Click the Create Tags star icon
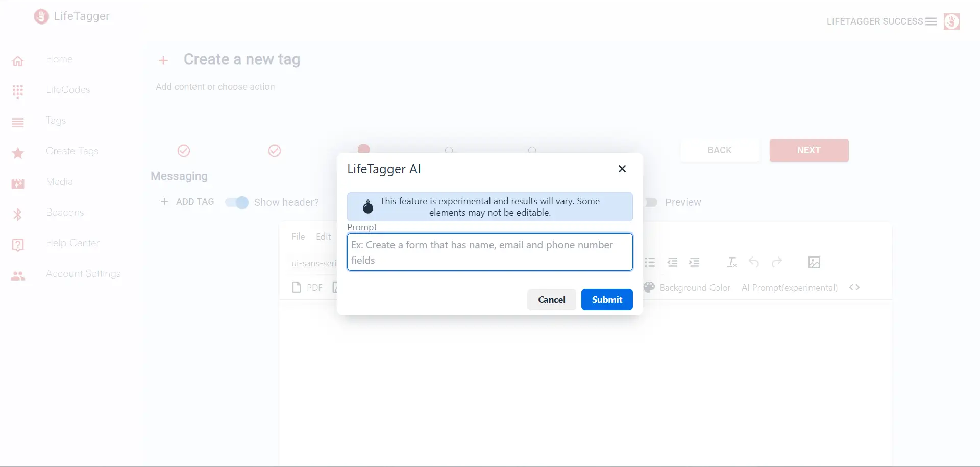The image size is (980, 467). click(x=18, y=153)
